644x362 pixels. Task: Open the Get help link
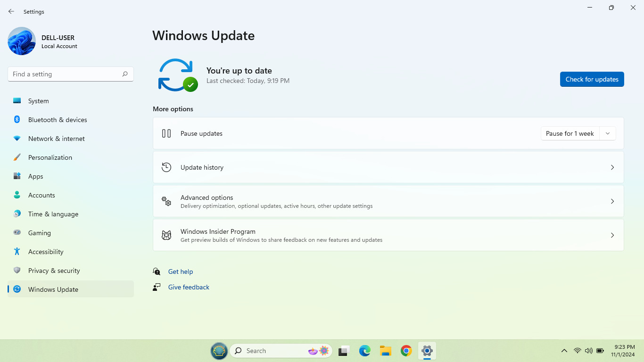[x=181, y=271]
